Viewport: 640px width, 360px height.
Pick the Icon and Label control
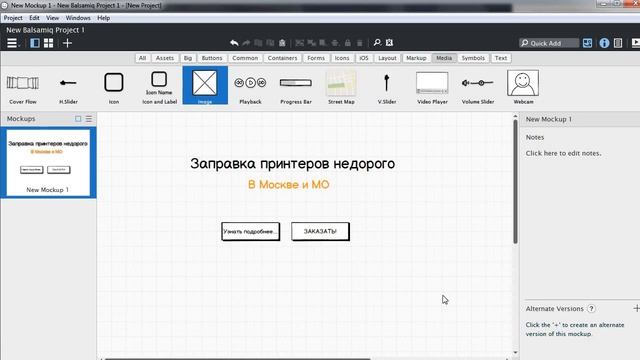point(159,87)
